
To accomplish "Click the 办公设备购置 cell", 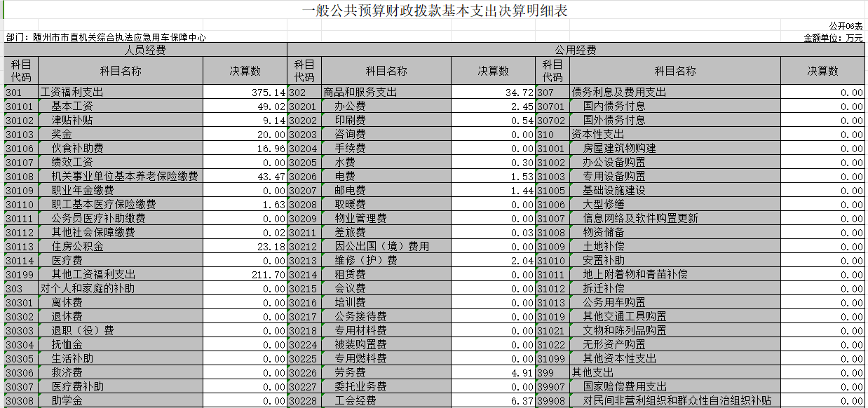I will 675,162.
